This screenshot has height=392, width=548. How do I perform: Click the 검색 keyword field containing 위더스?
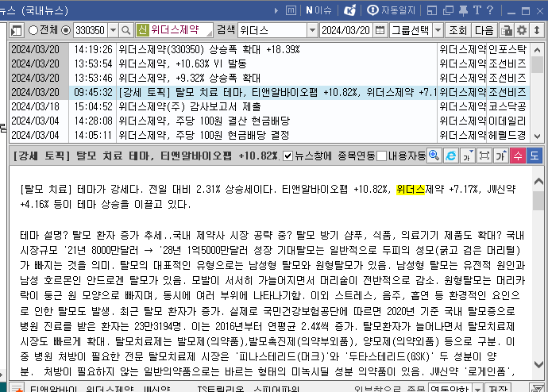tap(272, 31)
